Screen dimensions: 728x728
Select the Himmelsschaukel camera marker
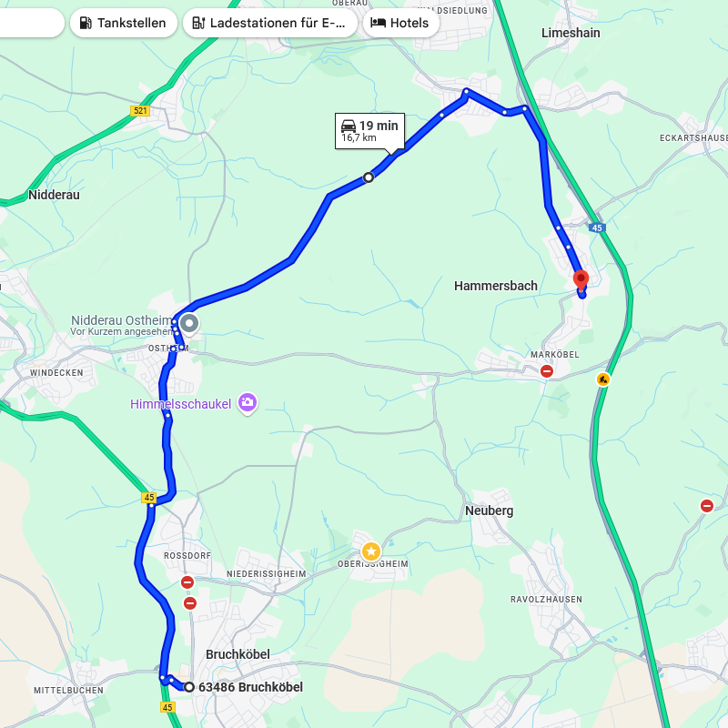[x=248, y=403]
